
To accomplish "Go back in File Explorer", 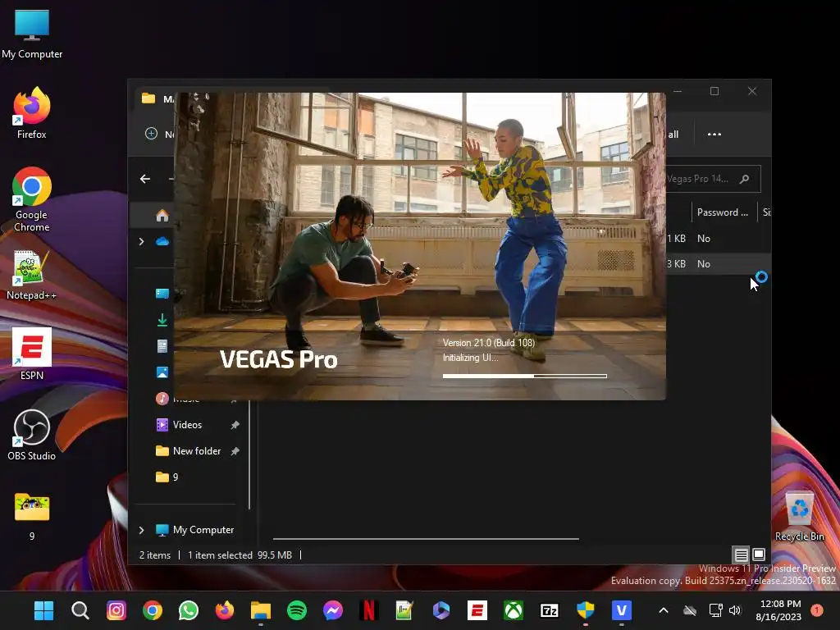I will [145, 178].
